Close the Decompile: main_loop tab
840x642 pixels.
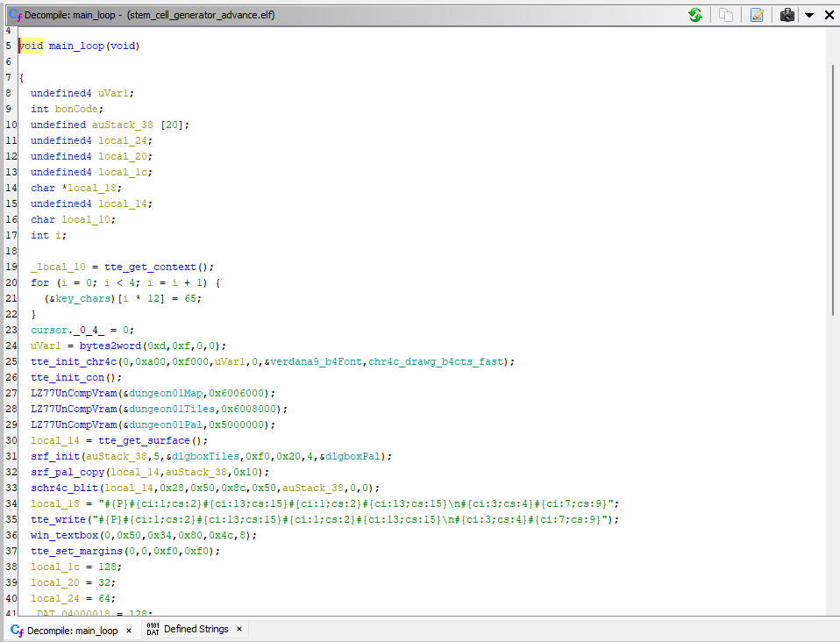coord(128,631)
